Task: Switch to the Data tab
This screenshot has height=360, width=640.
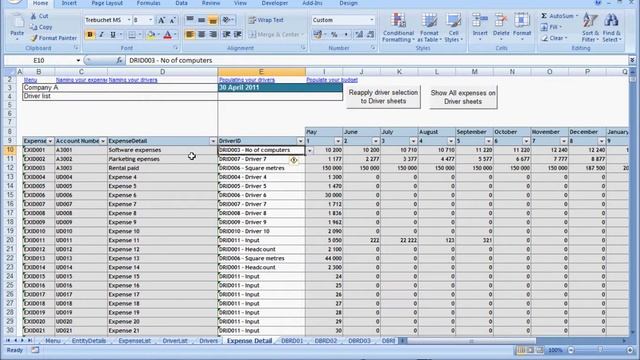Action: (x=181, y=3)
